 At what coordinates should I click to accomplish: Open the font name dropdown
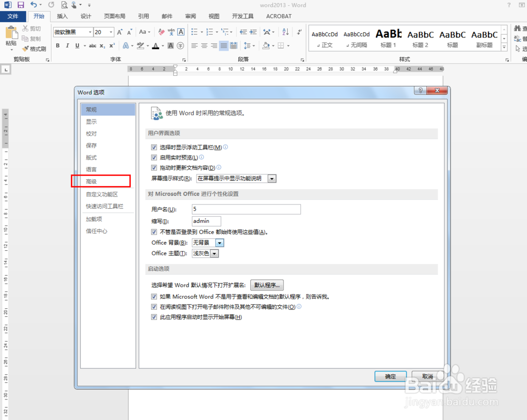click(90, 32)
